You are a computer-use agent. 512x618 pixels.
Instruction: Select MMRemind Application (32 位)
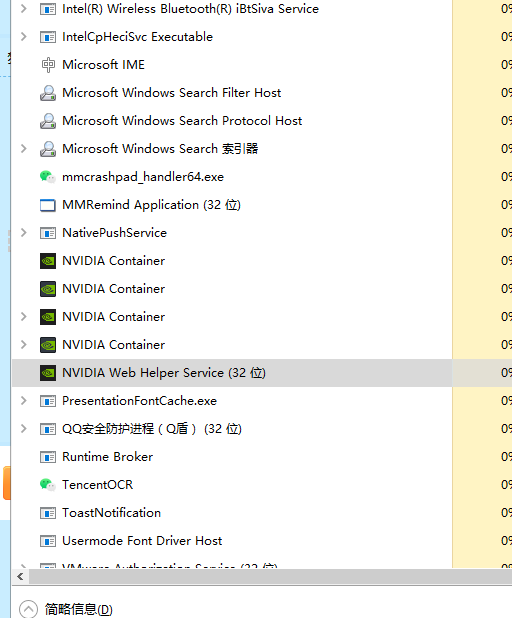pyautogui.click(x=151, y=205)
